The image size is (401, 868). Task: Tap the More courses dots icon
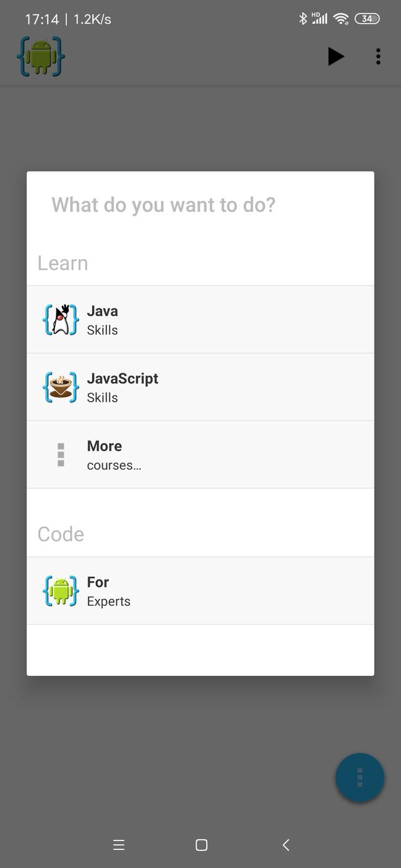click(61, 455)
